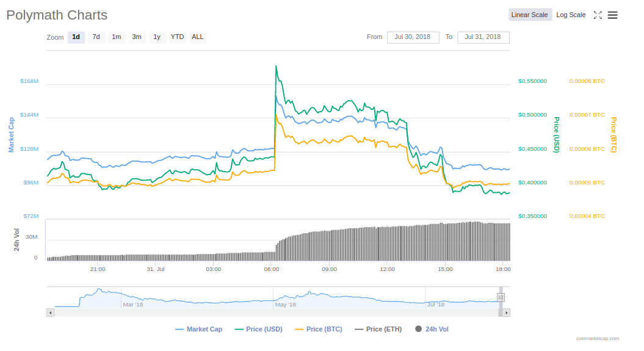Click the 18:00 time axis label
This screenshot has height=351, width=644.
[x=503, y=269]
